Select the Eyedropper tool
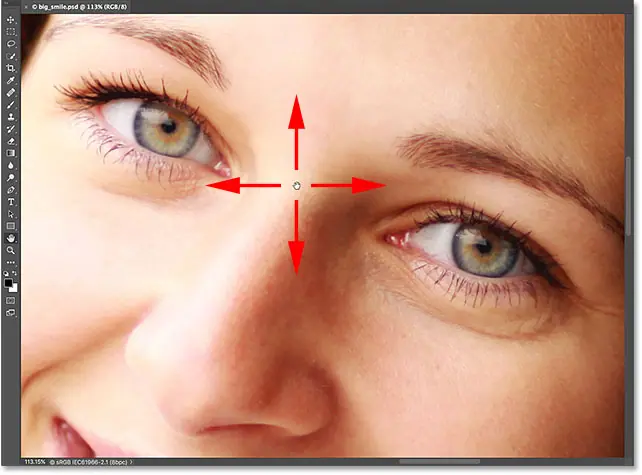The width and height of the screenshot is (642, 475). click(x=11, y=80)
